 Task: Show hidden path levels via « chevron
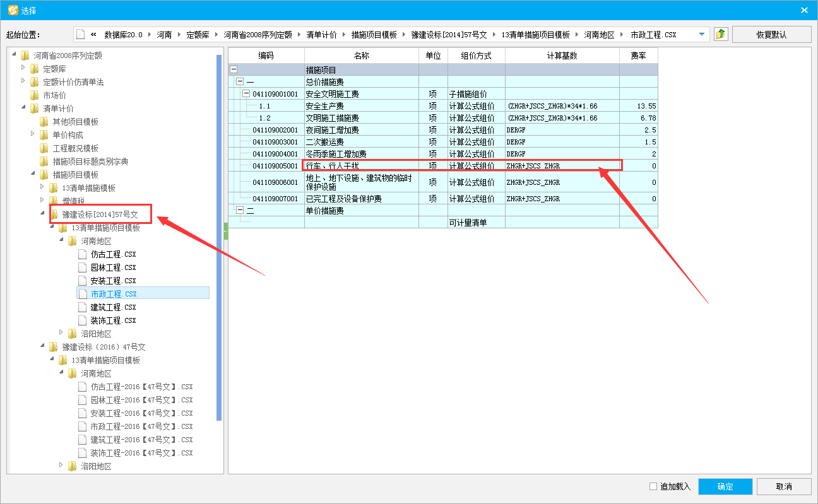pos(93,35)
